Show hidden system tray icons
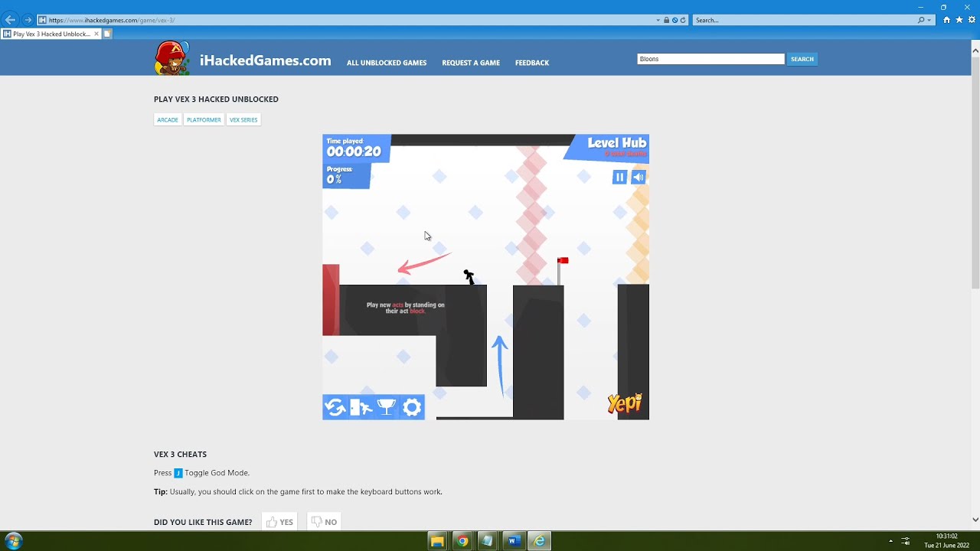 [x=890, y=541]
